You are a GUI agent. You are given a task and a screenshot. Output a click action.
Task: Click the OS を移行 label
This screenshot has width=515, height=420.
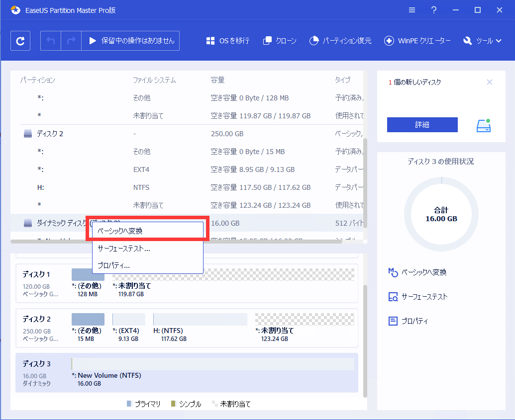coord(234,41)
